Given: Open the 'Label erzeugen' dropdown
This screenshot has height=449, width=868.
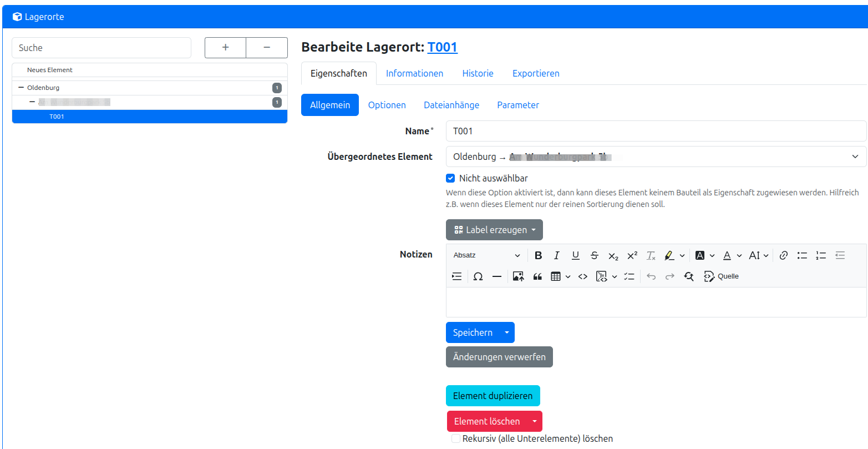Looking at the screenshot, I should [x=494, y=230].
